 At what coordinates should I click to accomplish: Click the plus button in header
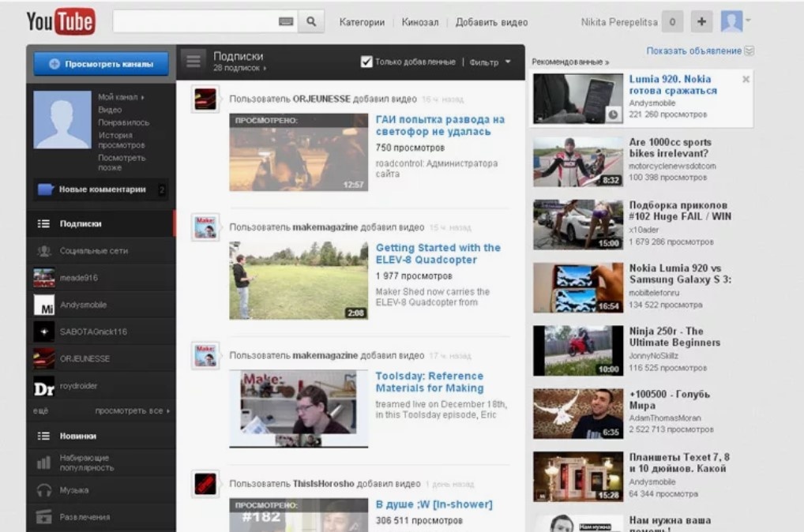[x=701, y=21]
